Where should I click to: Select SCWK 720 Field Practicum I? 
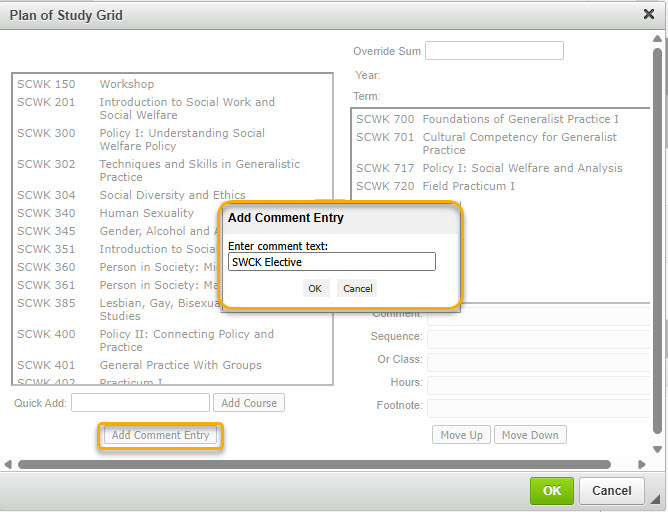[x=501, y=186]
